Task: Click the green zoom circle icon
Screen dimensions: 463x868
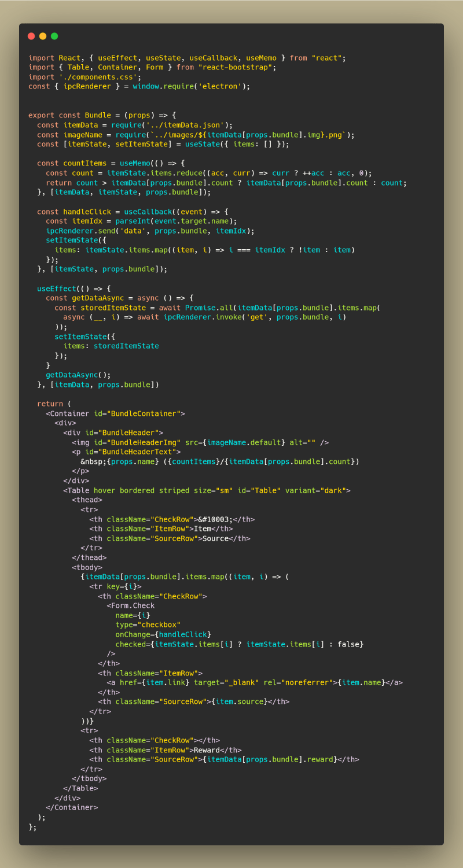Action: click(54, 36)
